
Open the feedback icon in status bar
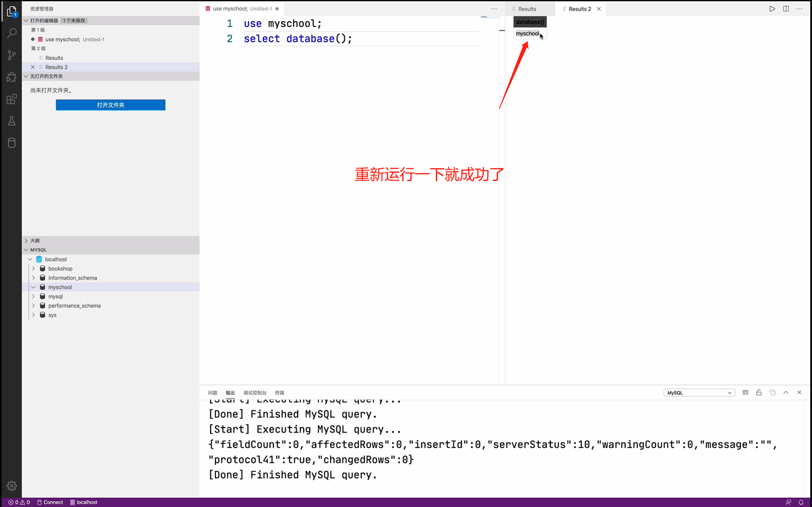pyautogui.click(x=788, y=502)
